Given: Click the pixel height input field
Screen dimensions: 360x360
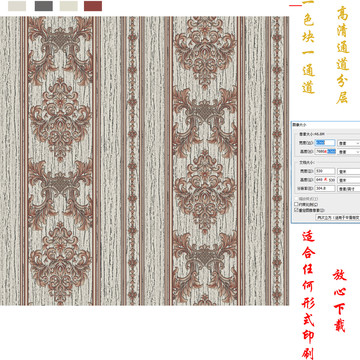Looking at the screenshot, I should click(x=325, y=151).
